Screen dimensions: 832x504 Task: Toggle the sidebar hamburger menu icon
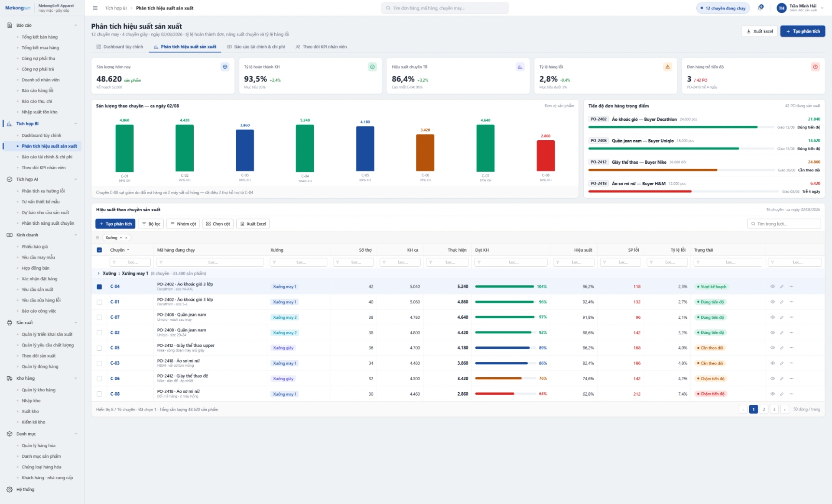(95, 8)
